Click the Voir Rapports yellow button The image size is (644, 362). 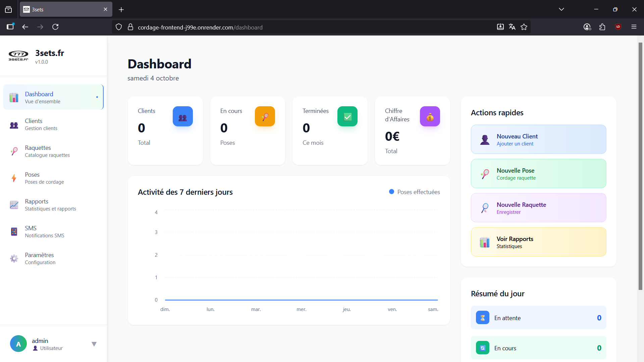click(x=538, y=242)
